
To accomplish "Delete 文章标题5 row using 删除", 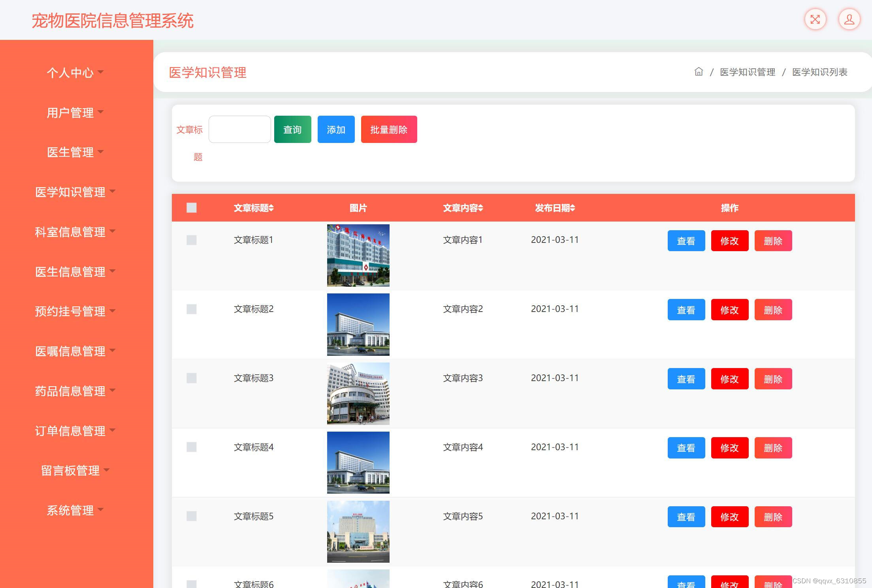I will [x=773, y=517].
